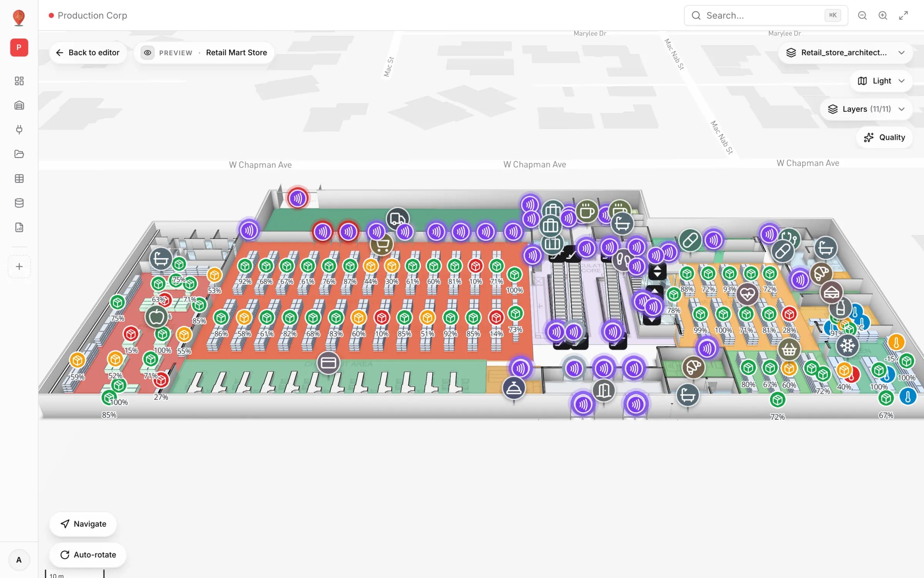Viewport: 924px width, 578px height.
Task: Open the red P workspace tile
Action: coord(19,47)
